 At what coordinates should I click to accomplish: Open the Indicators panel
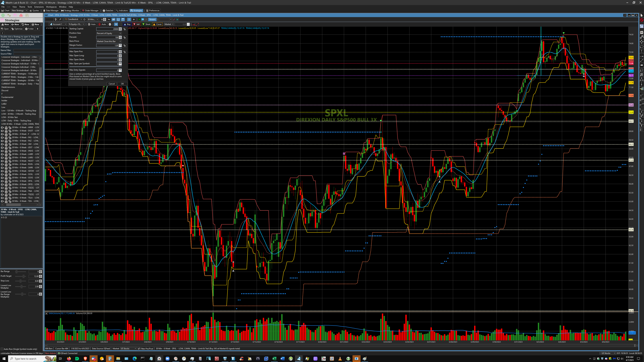click(122, 11)
